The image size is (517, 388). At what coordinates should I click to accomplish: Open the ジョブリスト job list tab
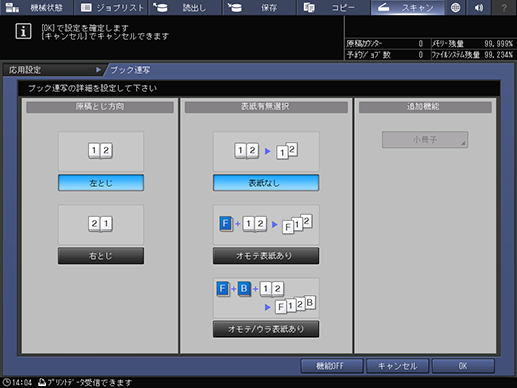point(111,7)
